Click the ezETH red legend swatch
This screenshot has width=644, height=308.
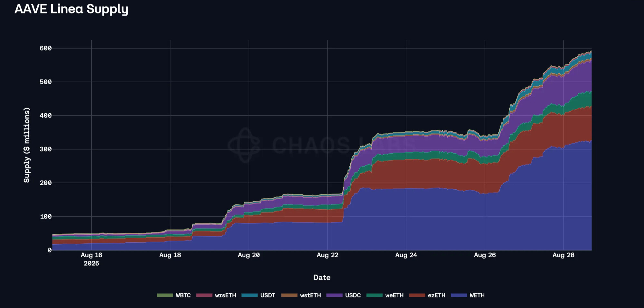[417, 295]
